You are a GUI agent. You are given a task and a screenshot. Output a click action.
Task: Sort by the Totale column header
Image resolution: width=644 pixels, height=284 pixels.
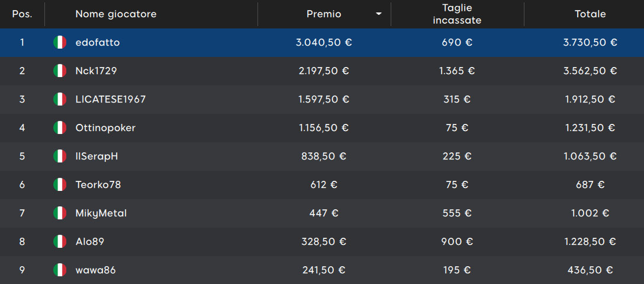point(590,14)
